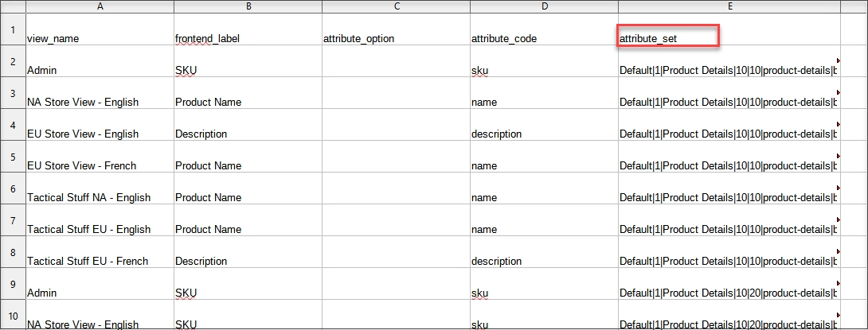Click the view_name header cell
Screen dimensions: 868x330
pyautogui.click(x=100, y=29)
